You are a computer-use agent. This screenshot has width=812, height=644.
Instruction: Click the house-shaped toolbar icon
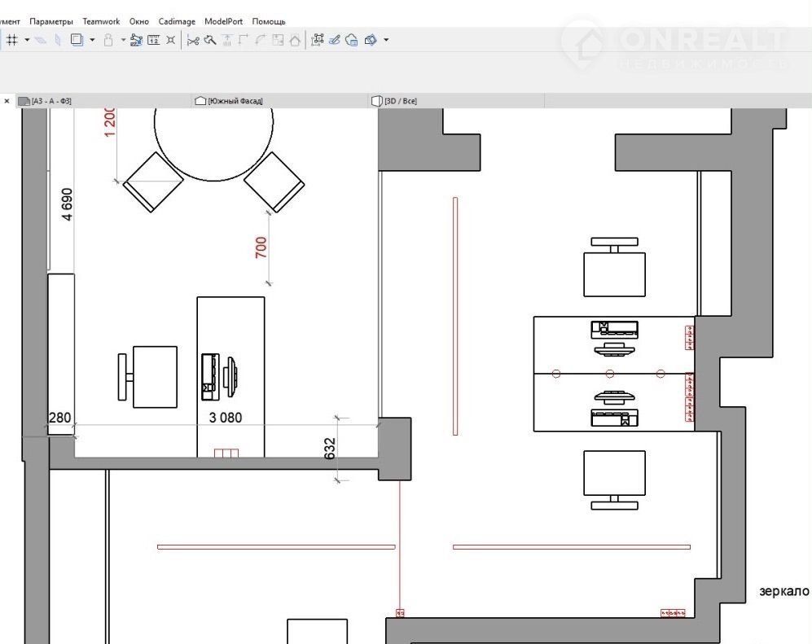coord(294,39)
